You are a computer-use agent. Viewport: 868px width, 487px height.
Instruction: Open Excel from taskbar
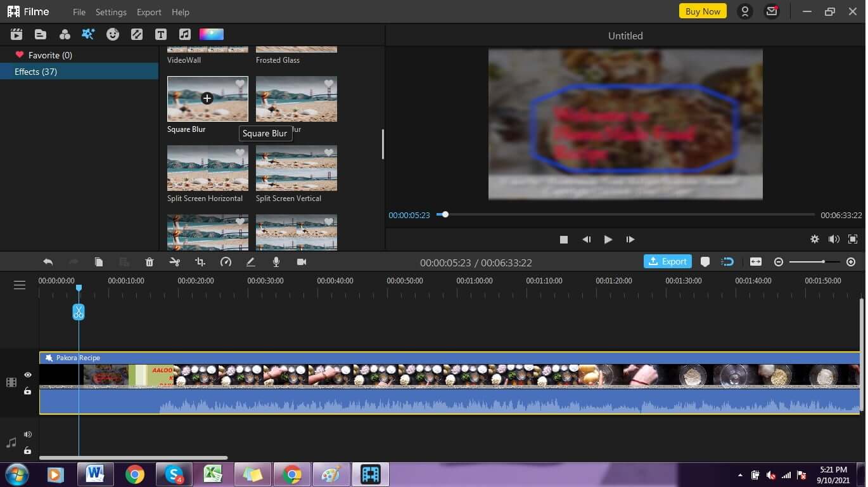pos(214,474)
